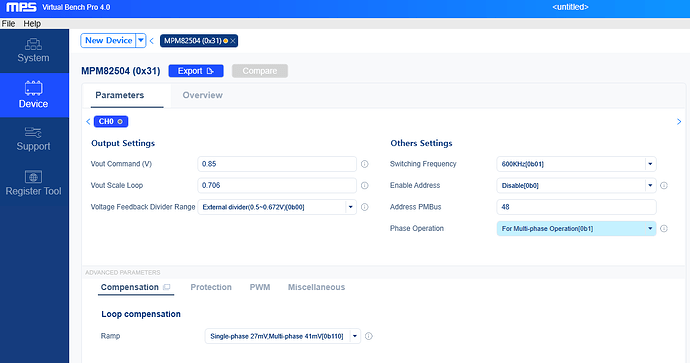Click the MPS logo in title bar
Image resolution: width=690 pixels, height=363 pixels.
[21, 7]
